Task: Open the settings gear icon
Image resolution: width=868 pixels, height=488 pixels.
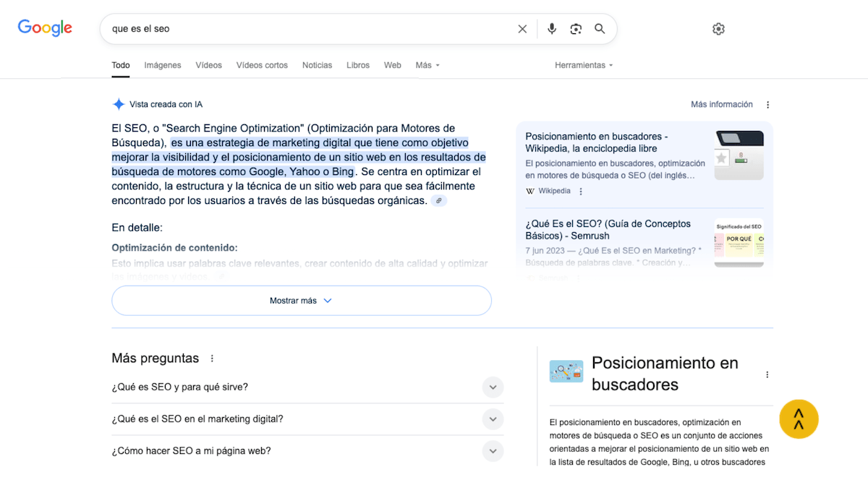Action: click(x=718, y=29)
